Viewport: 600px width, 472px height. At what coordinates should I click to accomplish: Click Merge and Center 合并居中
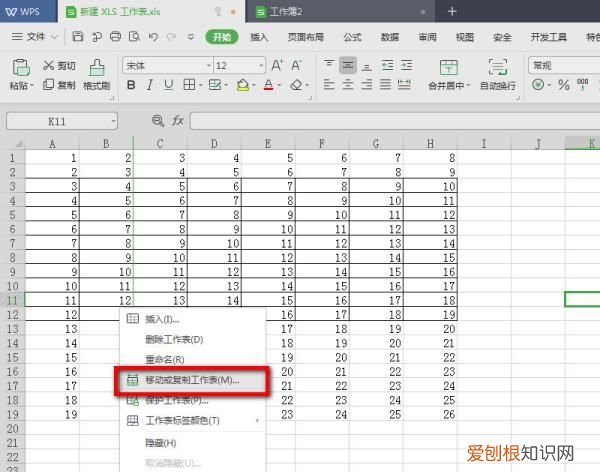(x=448, y=75)
